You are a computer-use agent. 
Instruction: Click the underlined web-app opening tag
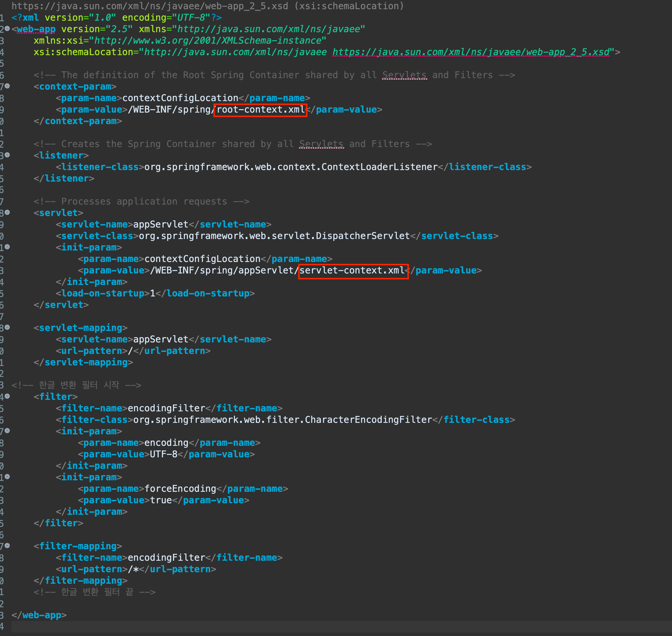36,29
